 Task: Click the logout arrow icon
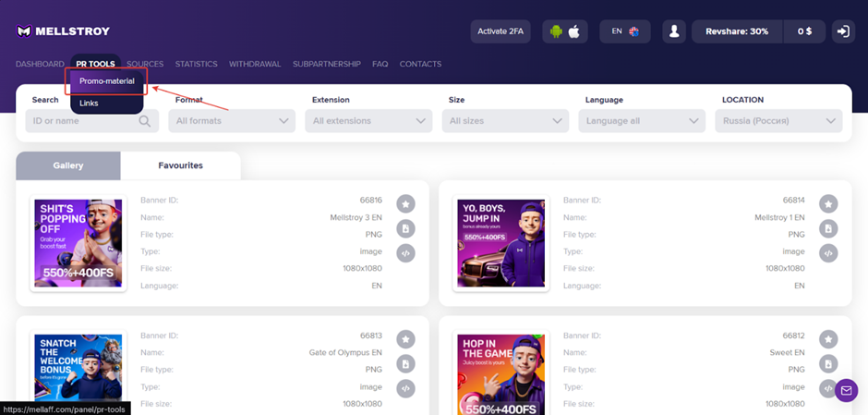coord(842,31)
